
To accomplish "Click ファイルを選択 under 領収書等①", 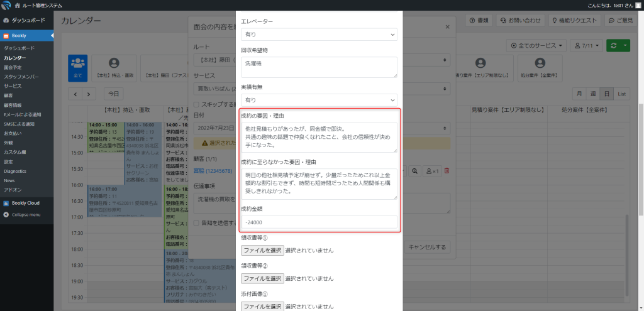I will 262,250.
